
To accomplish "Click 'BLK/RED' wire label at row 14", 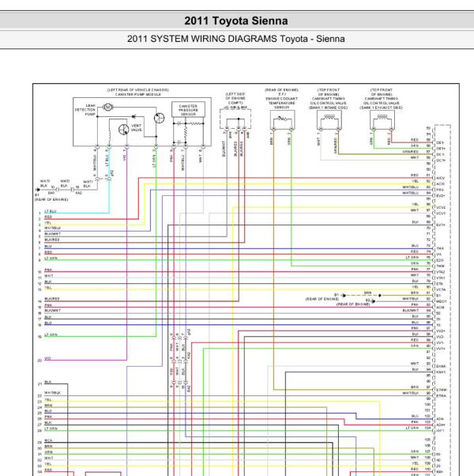I will tap(52, 299).
